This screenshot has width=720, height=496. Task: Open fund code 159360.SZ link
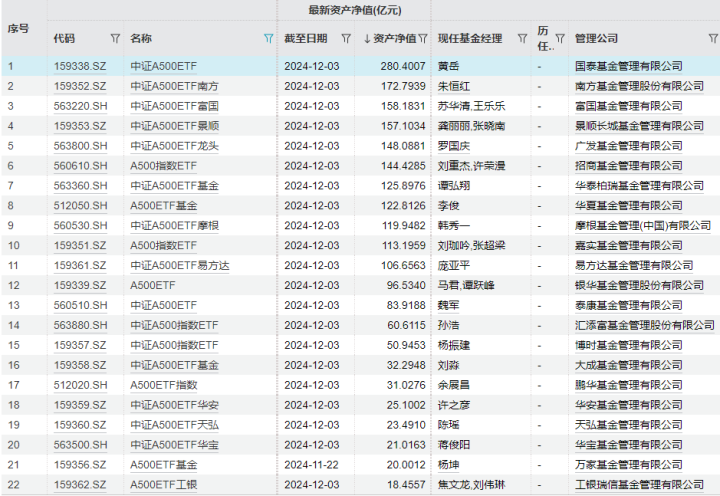[80, 425]
